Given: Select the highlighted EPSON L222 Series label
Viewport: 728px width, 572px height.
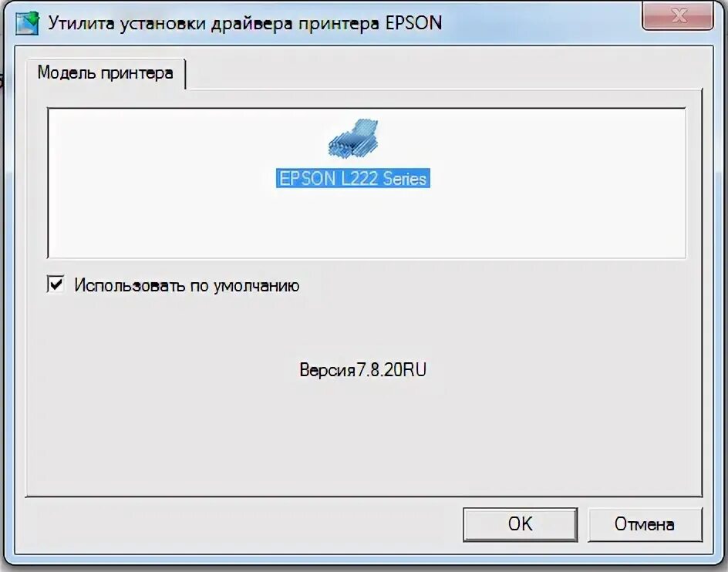Looking at the screenshot, I should pyautogui.click(x=353, y=178).
